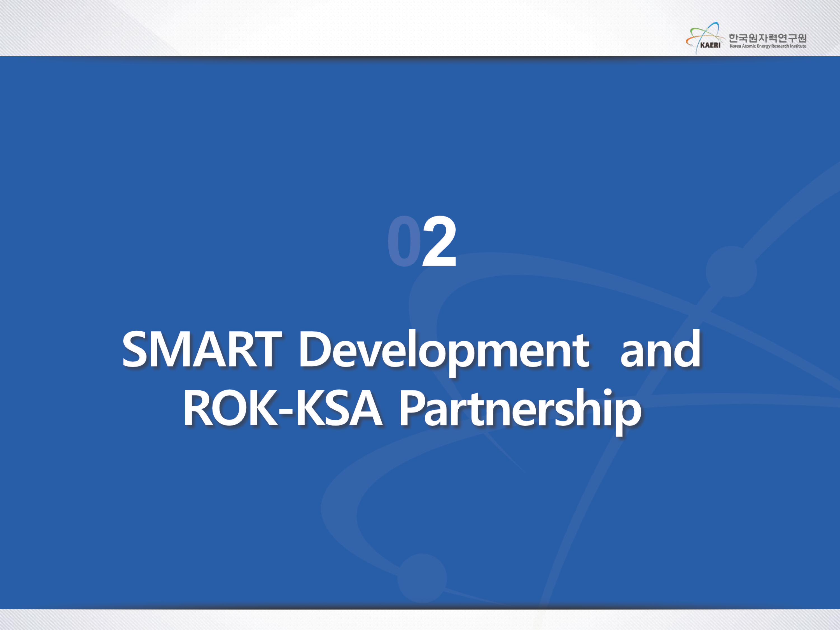This screenshot has height=630, width=840.
Task: Click the final 'p' of 'Partnership'
Action: (629, 414)
